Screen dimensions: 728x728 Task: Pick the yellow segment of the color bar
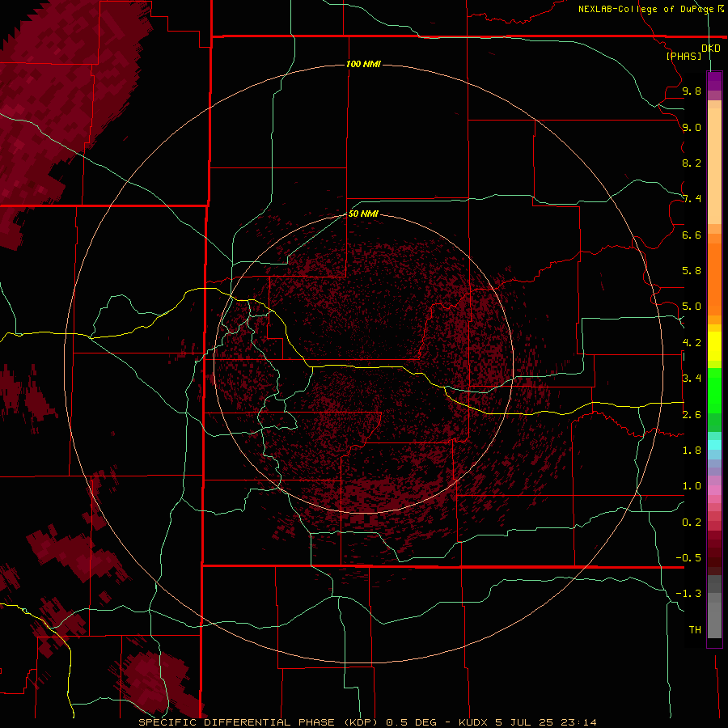[x=714, y=346]
